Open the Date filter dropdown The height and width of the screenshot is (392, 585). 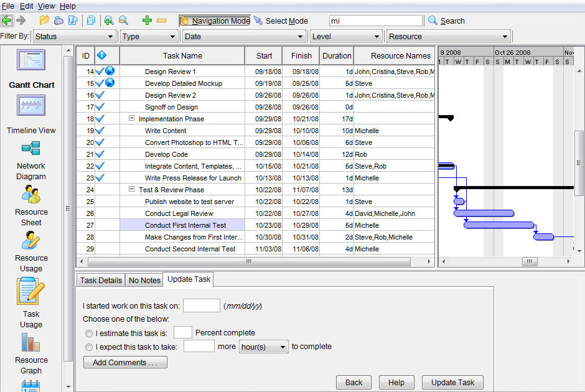tap(243, 37)
